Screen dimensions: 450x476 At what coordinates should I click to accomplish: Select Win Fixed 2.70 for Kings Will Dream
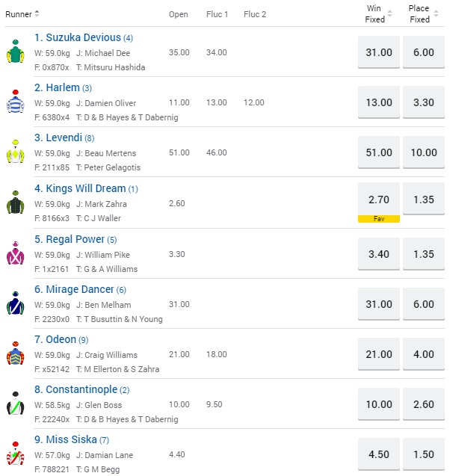(x=379, y=200)
